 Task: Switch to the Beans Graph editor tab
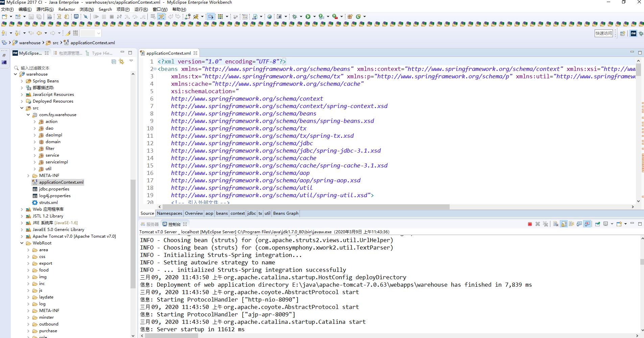click(286, 213)
